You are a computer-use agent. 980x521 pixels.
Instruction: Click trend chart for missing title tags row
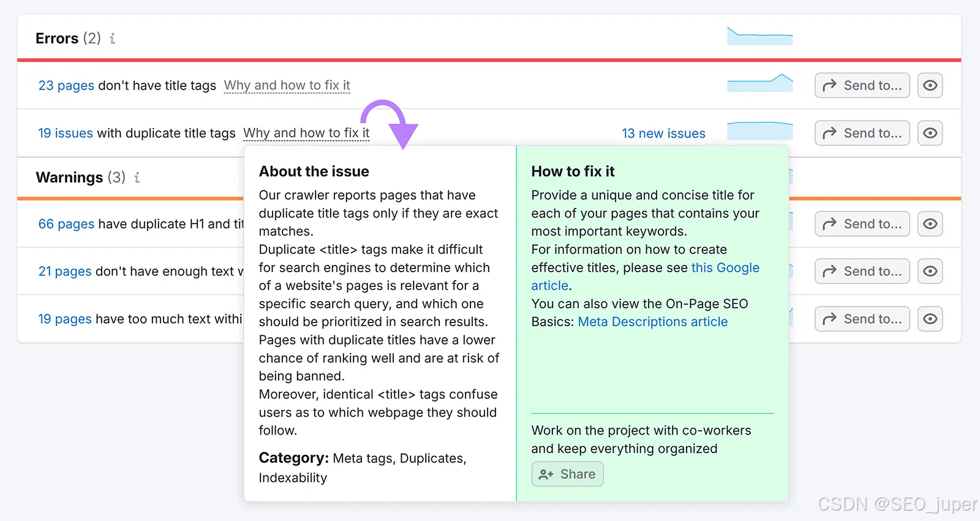click(760, 83)
